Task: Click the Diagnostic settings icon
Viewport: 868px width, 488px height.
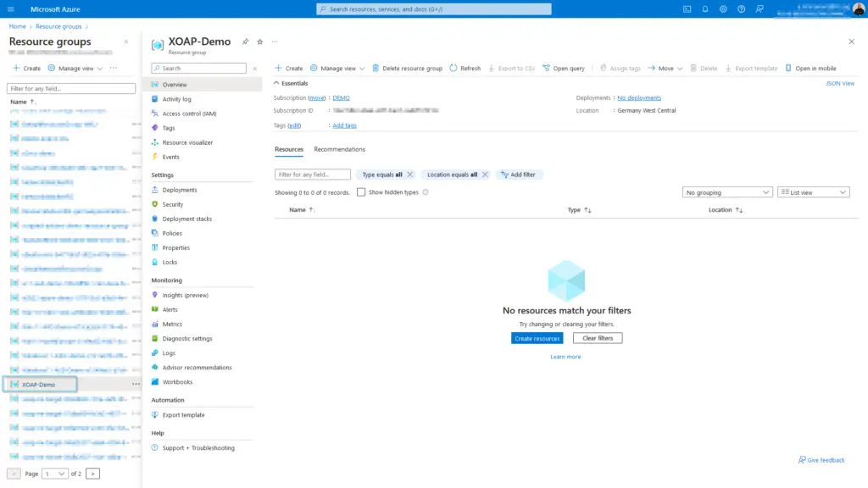Action: coord(155,338)
